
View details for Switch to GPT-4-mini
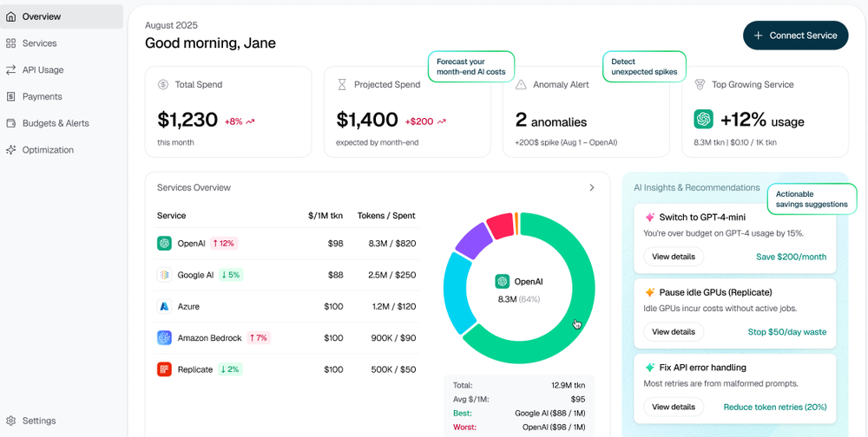click(674, 257)
